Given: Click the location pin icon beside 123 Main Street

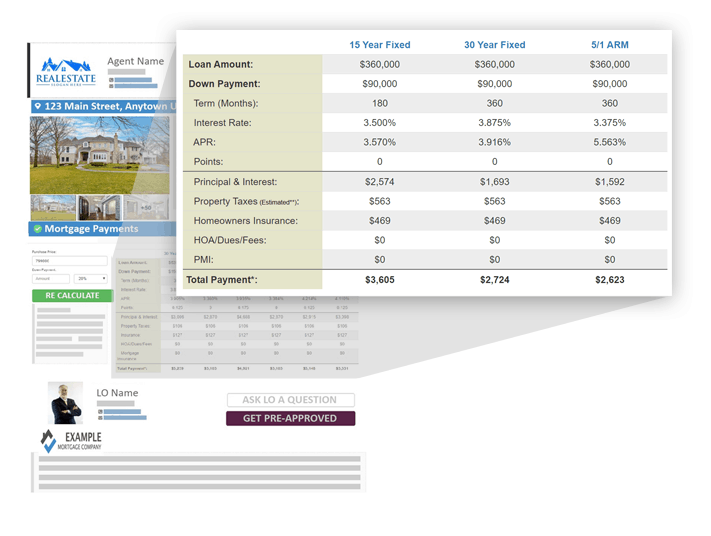Looking at the screenshot, I should [38, 106].
